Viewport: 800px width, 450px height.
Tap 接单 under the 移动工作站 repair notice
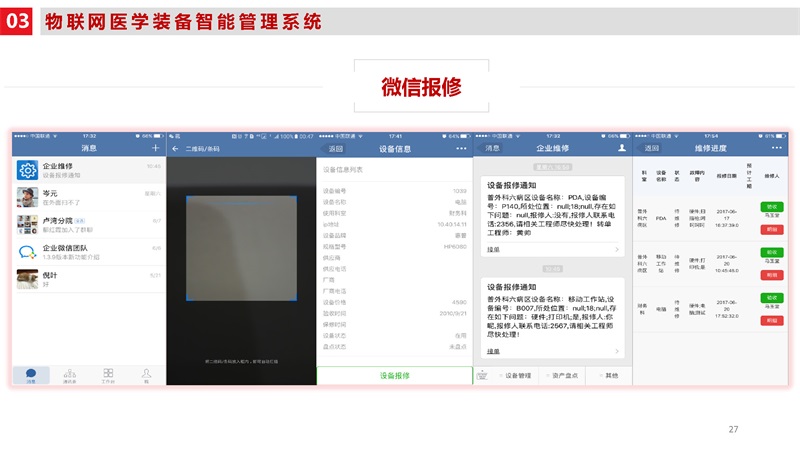493,351
